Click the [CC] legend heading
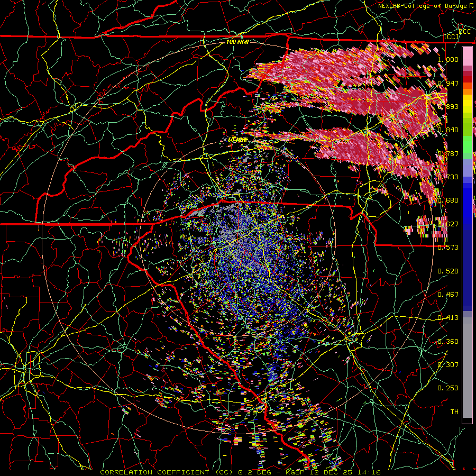The width and height of the screenshot is (476, 476). click(452, 36)
